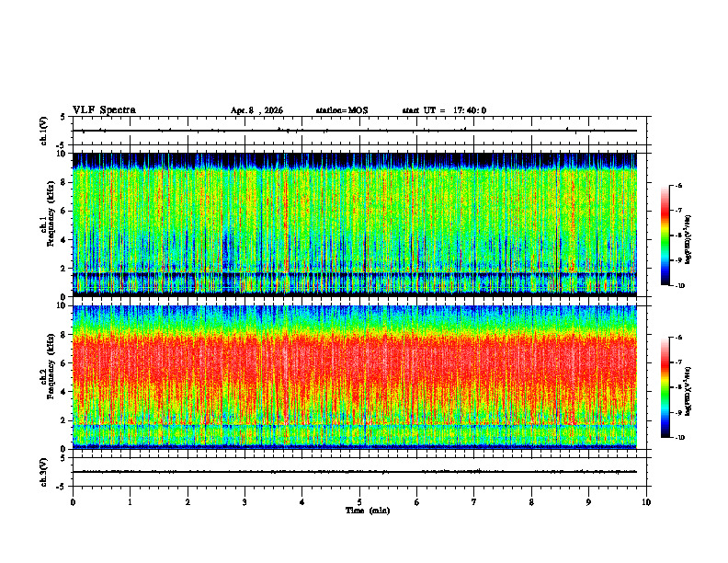Click time axis tick label '5'
The image size is (728, 563).
[359, 502]
